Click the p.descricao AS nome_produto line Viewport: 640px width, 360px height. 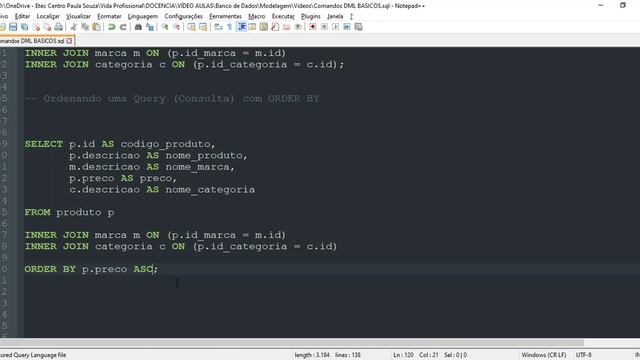(x=158, y=156)
